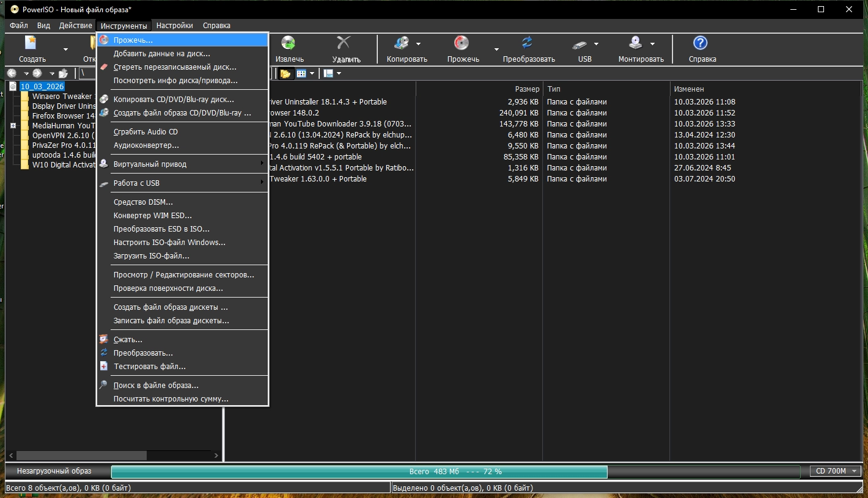Open the Back history dropdown arrow

[x=26, y=74]
